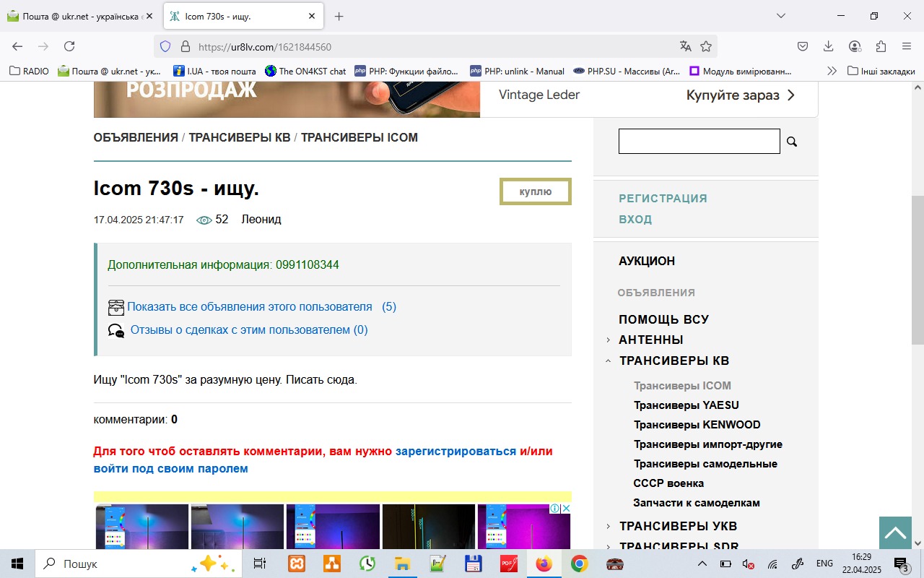
Task: Click the зарегистрироваться link
Action: 456,451
